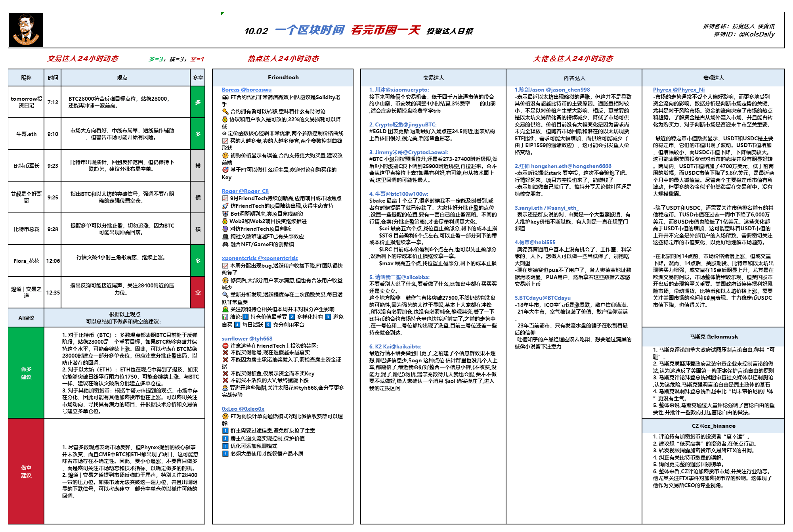The image size is (793, 532).
Task: Click the red X before 不能买假鲸鱼
Action: (225, 373)
